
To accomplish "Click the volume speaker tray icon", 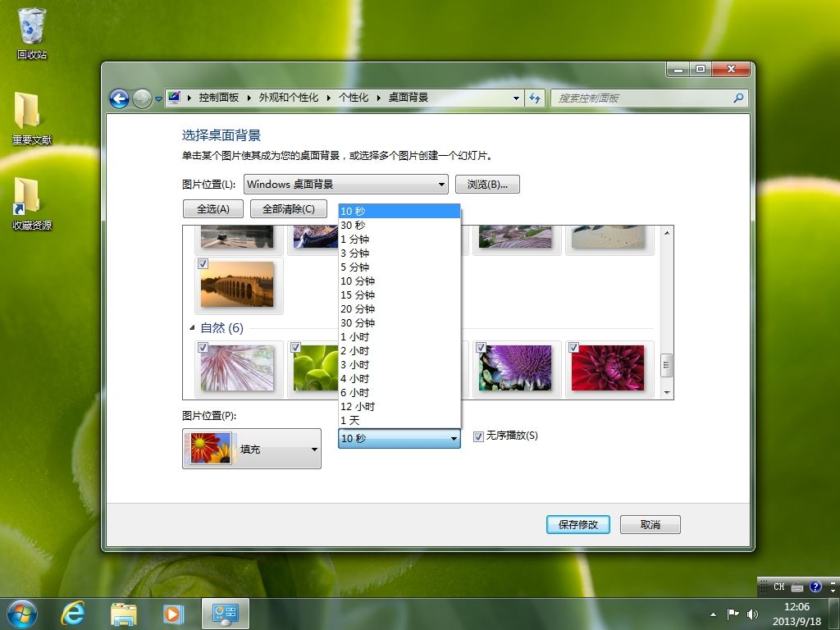I will click(x=752, y=614).
